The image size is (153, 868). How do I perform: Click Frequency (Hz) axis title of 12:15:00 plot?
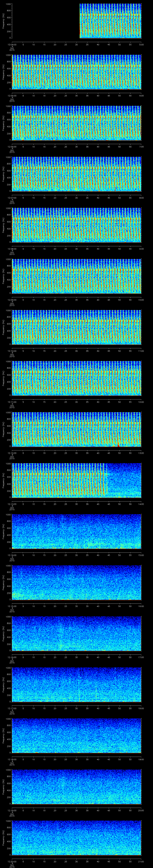3,583
